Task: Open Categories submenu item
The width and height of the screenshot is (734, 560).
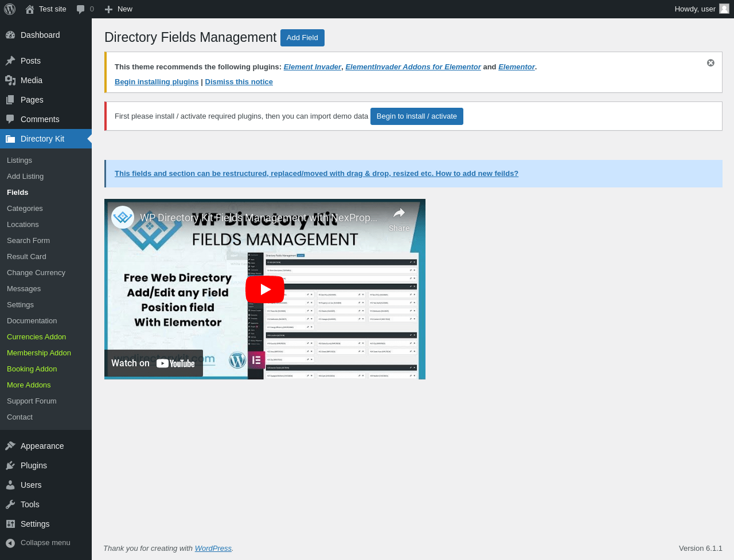Action: pyautogui.click(x=25, y=209)
